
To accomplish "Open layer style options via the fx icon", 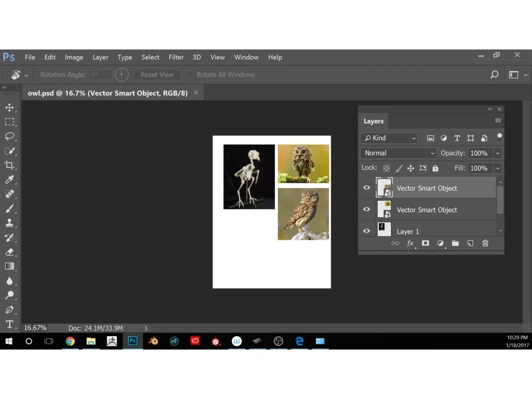I will pos(410,243).
